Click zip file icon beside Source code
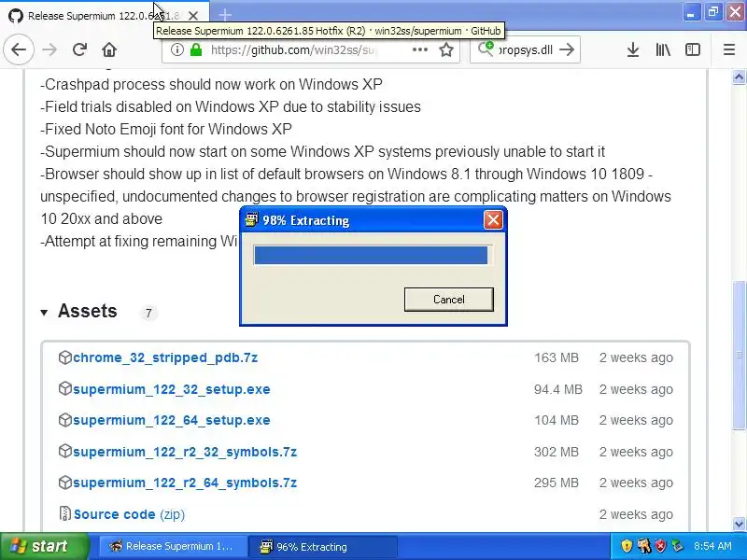The width and height of the screenshot is (747, 560). click(x=64, y=513)
